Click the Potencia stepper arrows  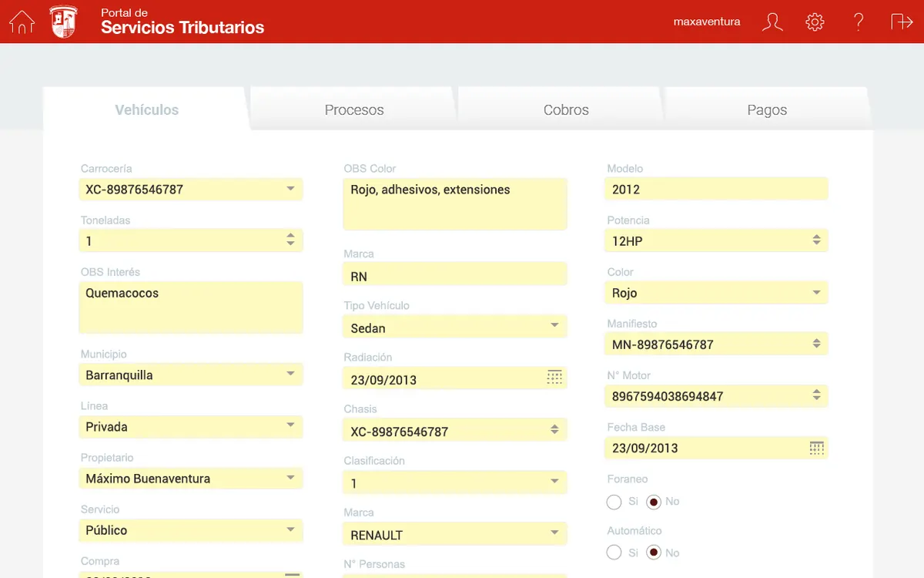[x=817, y=240]
